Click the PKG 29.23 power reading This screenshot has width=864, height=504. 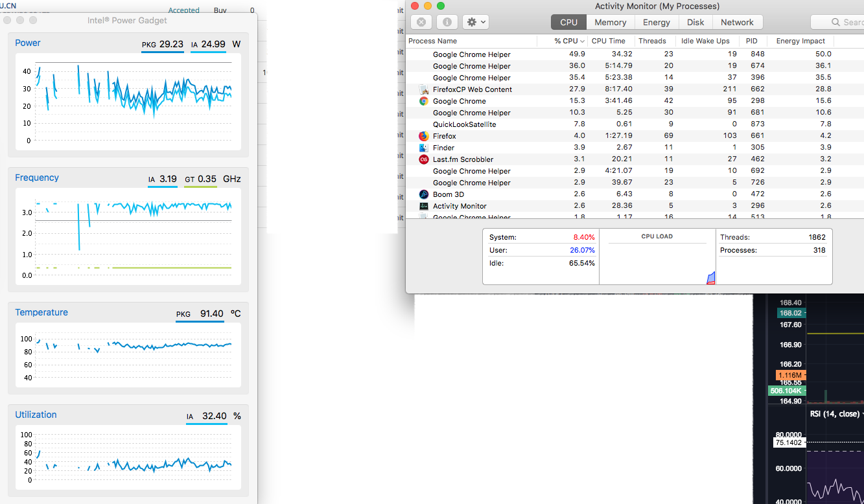tap(162, 45)
